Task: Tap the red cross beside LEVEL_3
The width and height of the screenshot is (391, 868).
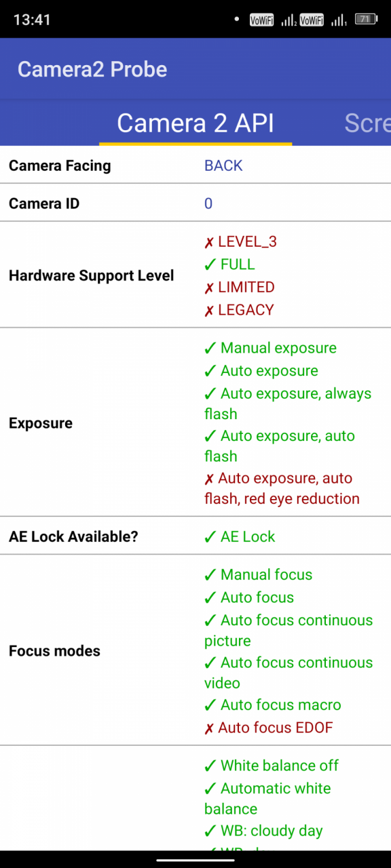Action: (x=209, y=242)
